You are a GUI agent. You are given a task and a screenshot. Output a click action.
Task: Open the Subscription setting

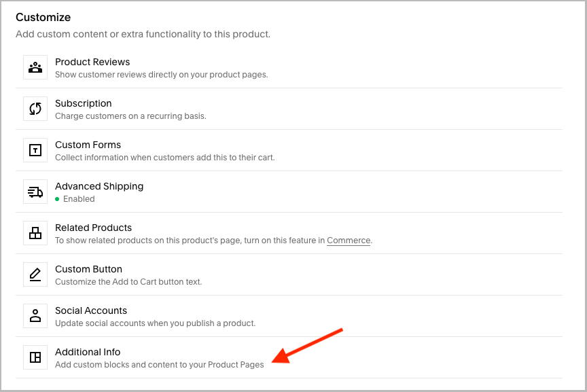click(x=289, y=109)
